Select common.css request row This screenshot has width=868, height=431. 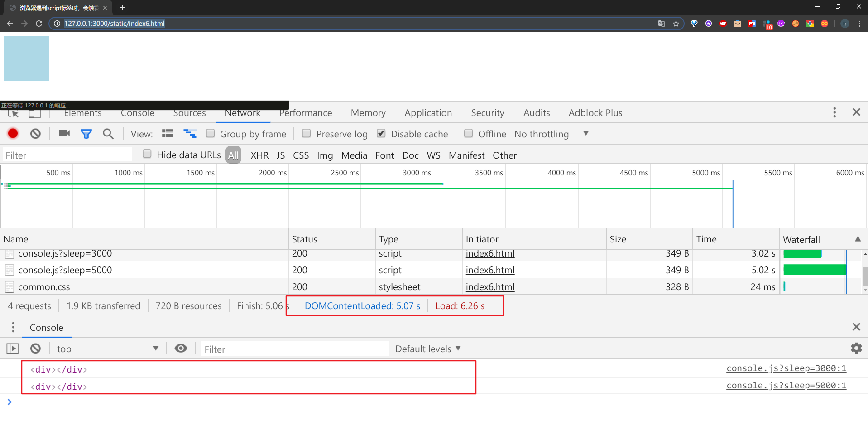click(x=389, y=286)
